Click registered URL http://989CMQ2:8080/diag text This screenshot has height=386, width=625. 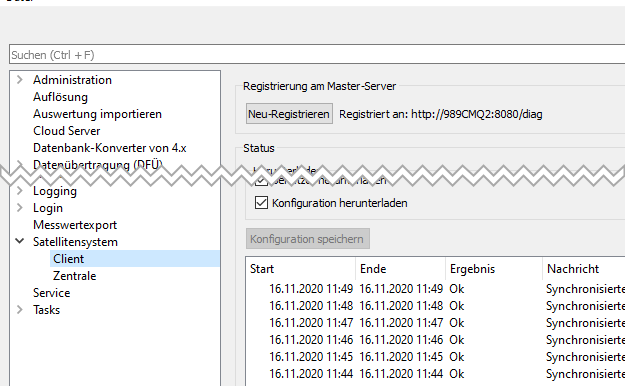click(477, 114)
